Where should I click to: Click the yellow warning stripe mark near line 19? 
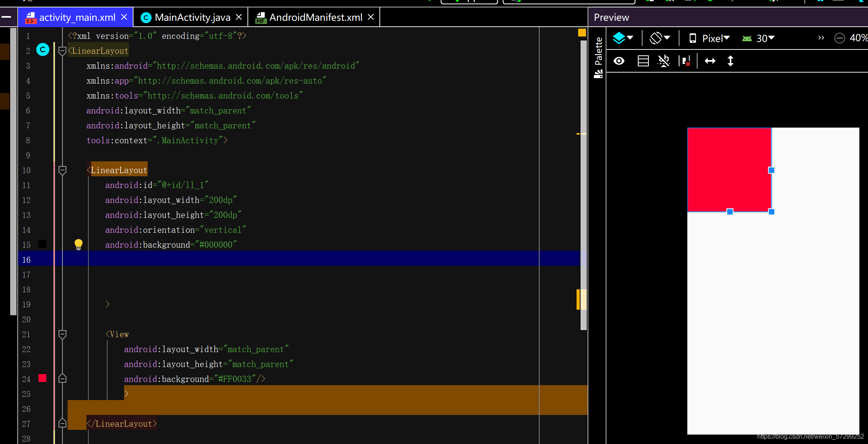coord(578,299)
